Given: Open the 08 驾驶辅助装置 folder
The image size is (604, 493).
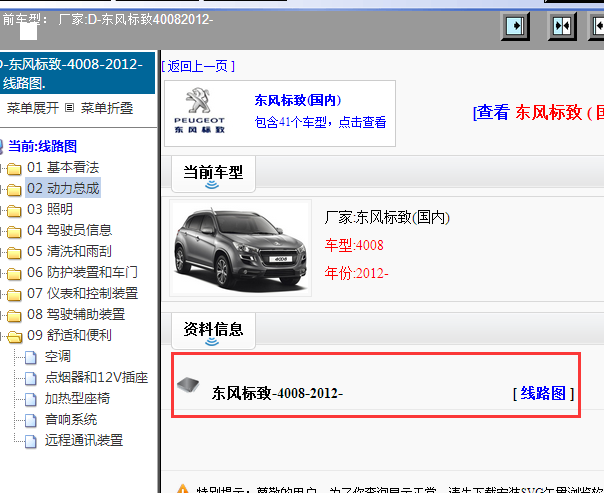Looking at the screenshot, I should pos(76,314).
